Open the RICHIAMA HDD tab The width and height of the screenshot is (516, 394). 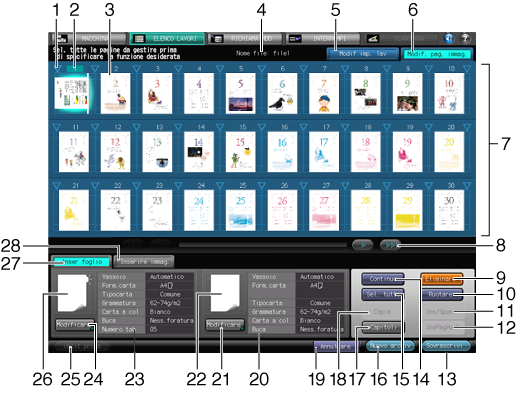(x=245, y=39)
